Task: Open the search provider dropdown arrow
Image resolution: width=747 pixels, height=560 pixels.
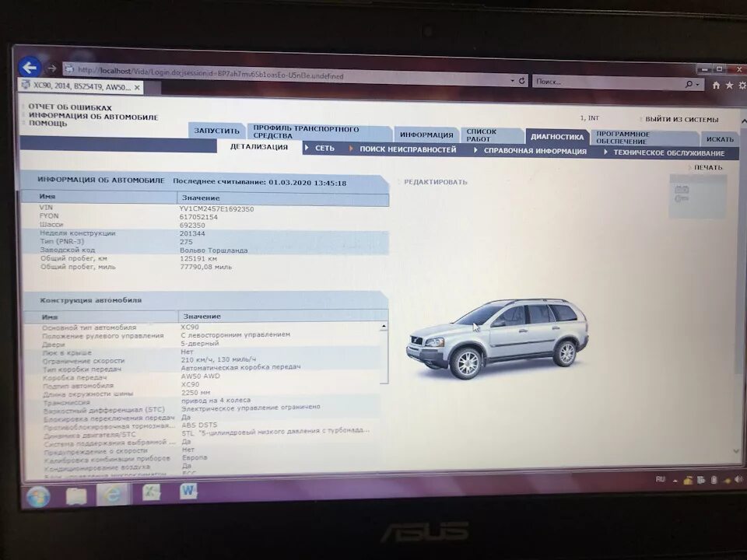Action: pyautogui.click(x=697, y=84)
